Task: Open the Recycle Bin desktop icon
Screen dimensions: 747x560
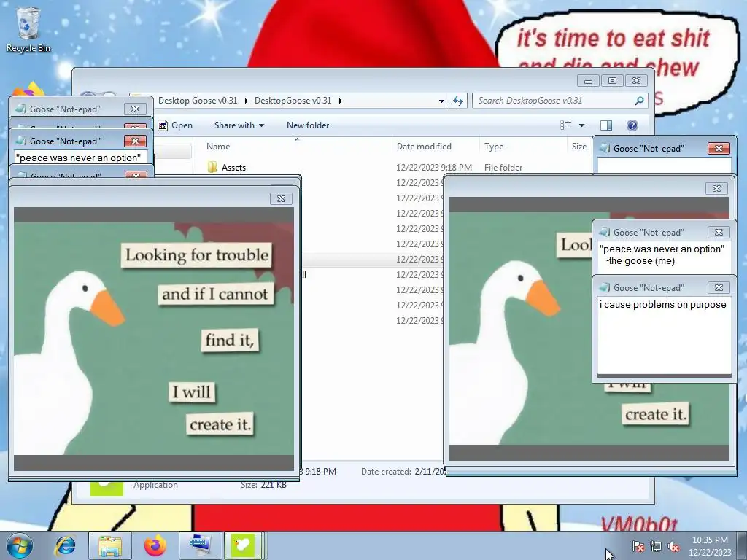Action: (28, 29)
